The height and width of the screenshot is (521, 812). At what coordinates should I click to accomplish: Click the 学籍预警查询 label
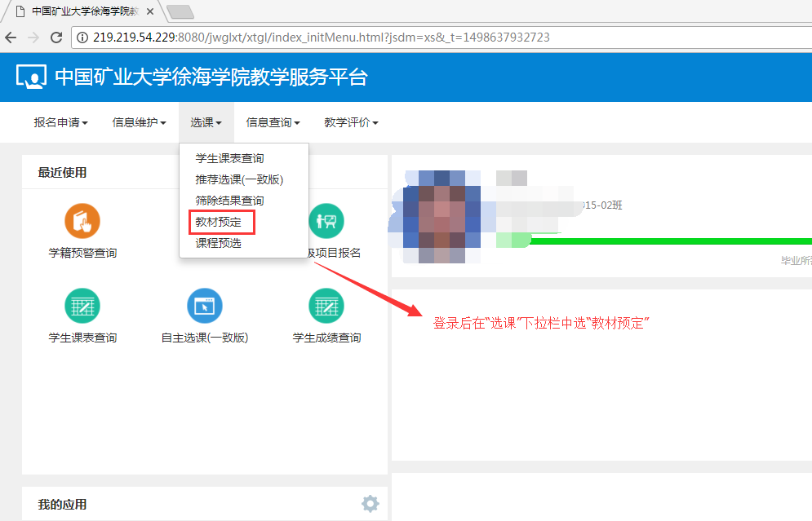point(82,253)
